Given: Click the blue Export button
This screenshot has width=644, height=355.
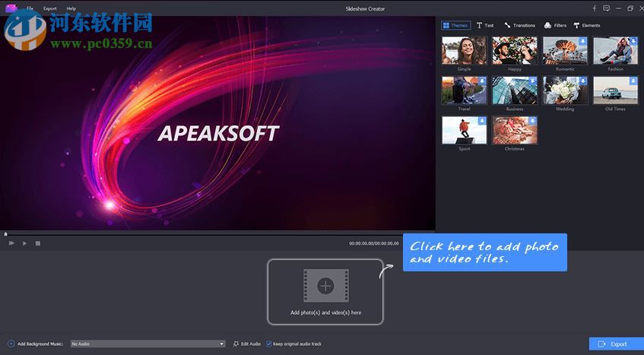Looking at the screenshot, I should pos(616,344).
